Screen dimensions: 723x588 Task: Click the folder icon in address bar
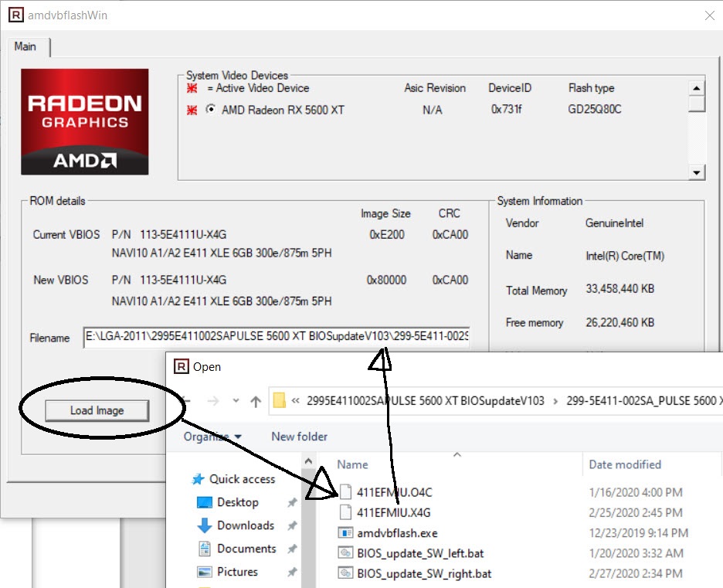click(280, 400)
